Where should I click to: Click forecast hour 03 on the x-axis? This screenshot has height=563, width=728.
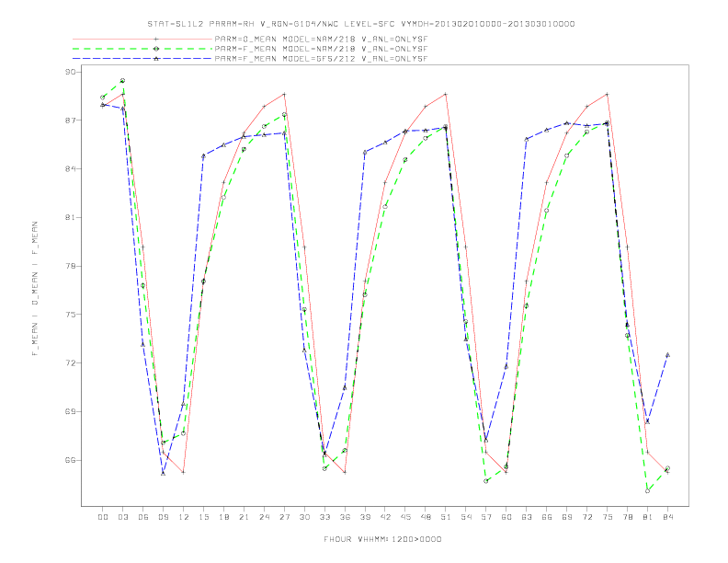pyautogui.click(x=122, y=517)
